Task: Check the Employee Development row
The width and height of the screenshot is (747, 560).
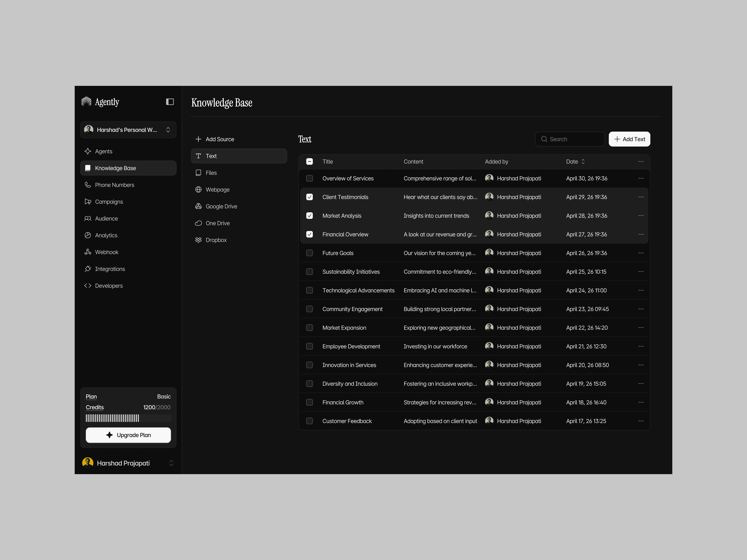Action: [309, 346]
